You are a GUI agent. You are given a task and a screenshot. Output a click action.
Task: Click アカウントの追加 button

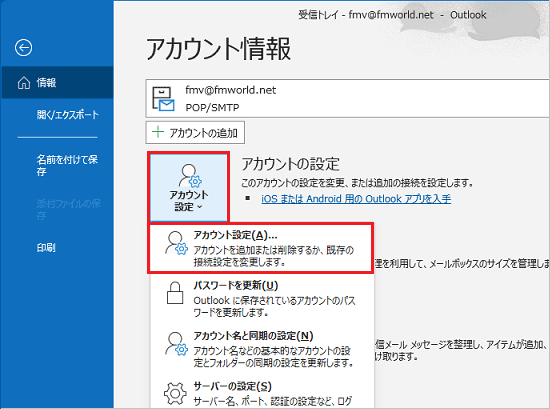coord(195,133)
